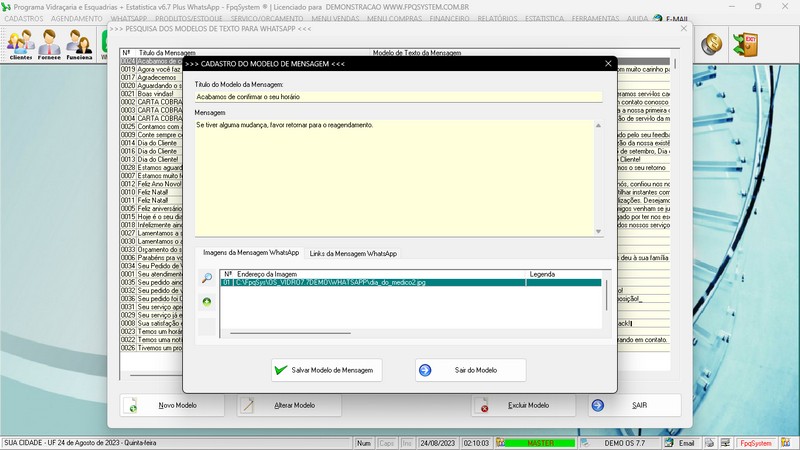Click the Email icon in status bar
Viewport: 800px width, 450px height.
669,443
